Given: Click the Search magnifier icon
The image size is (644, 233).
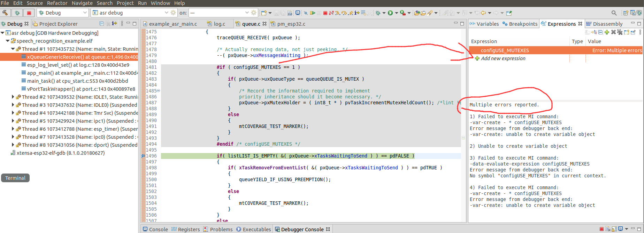Looking at the screenshot, I should [x=614, y=13].
